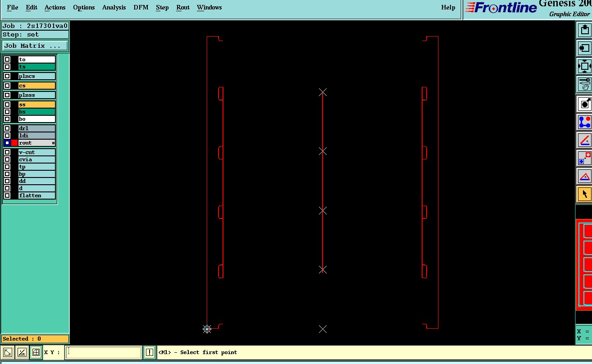Click the angle coordinate mode icon
Screen dimensions: 592x364
pyautogui.click(x=22, y=352)
